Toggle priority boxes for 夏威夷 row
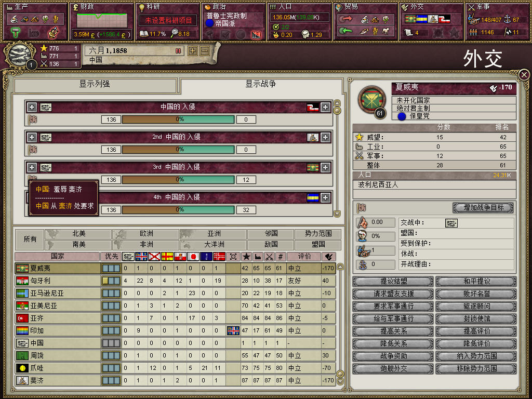The width and height of the screenshot is (532, 399). pos(111,269)
